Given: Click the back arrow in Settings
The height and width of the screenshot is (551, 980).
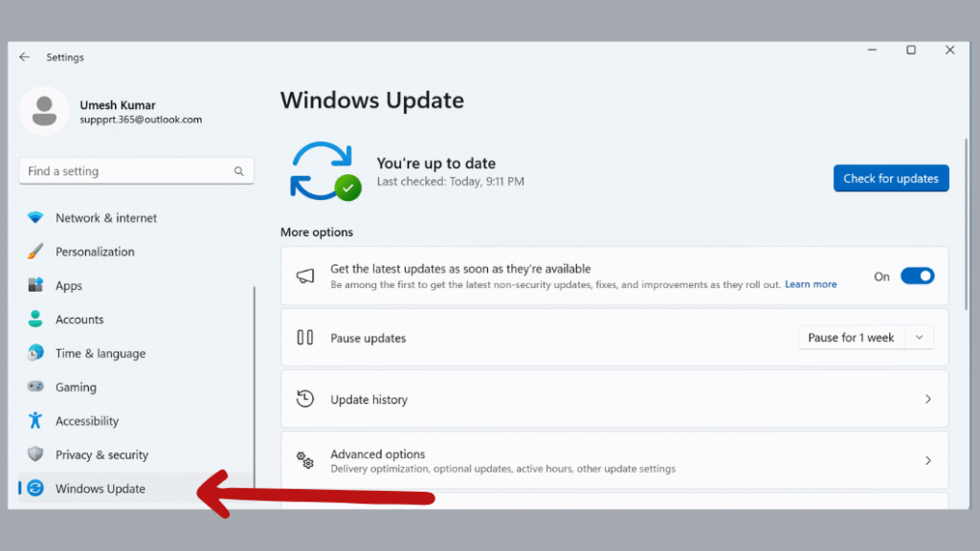Looking at the screenshot, I should tap(24, 56).
